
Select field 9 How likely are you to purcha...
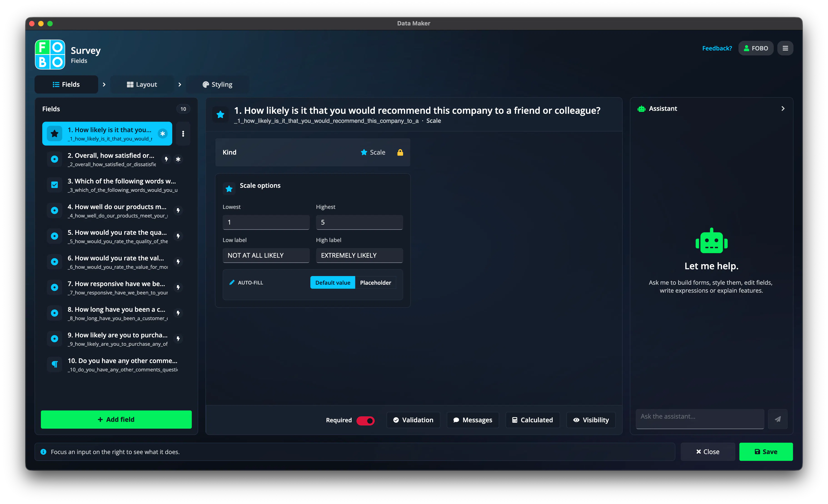coord(116,339)
